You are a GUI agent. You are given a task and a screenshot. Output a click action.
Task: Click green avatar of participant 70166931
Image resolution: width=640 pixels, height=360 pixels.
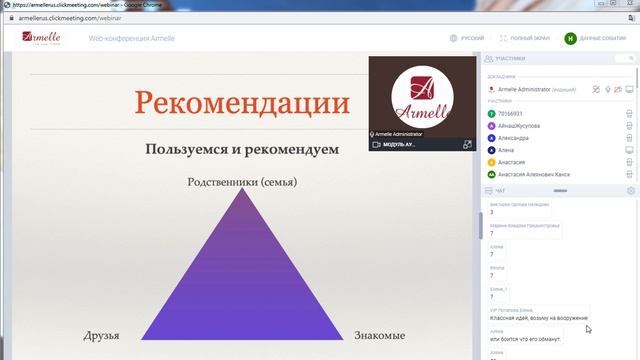491,114
